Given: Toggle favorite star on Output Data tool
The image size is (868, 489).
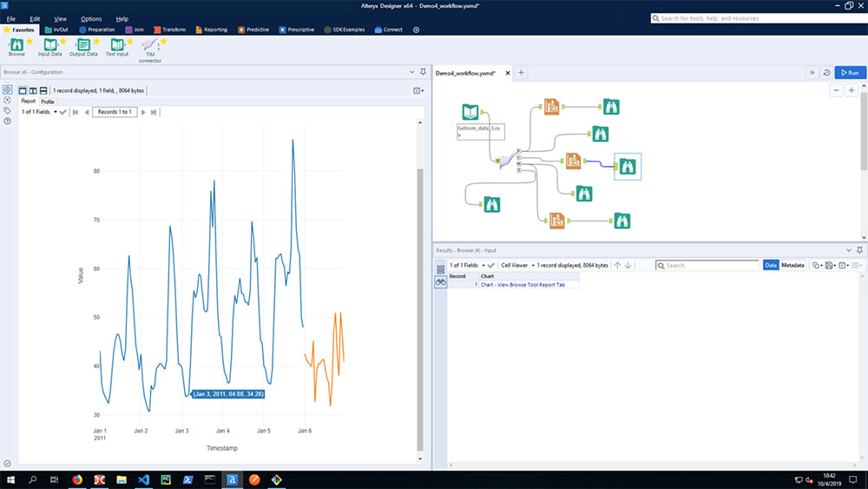Looking at the screenshot, I should point(97,42).
